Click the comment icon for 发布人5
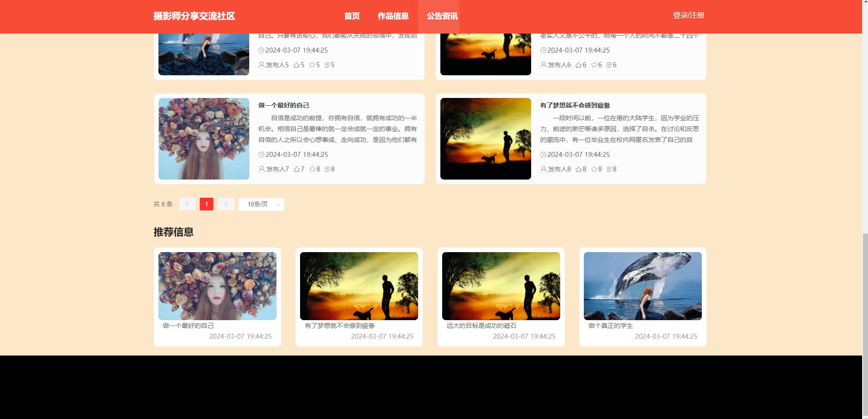 point(327,65)
